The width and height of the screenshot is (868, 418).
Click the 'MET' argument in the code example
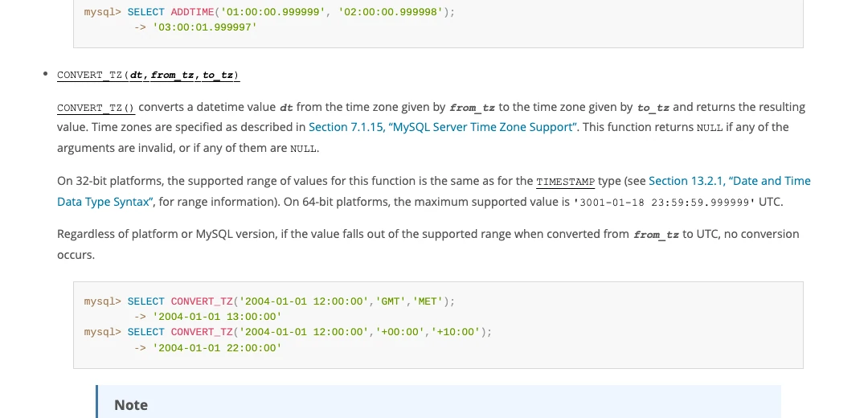pyautogui.click(x=428, y=301)
